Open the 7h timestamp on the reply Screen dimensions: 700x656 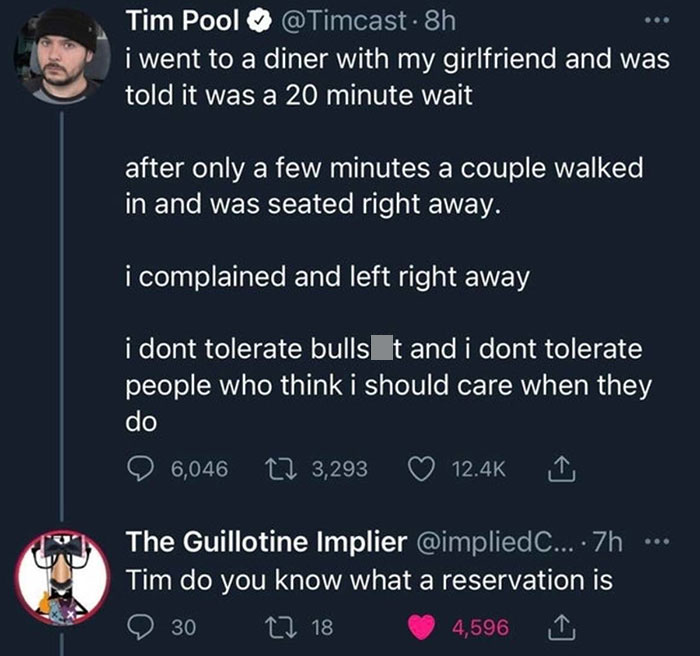click(x=607, y=542)
